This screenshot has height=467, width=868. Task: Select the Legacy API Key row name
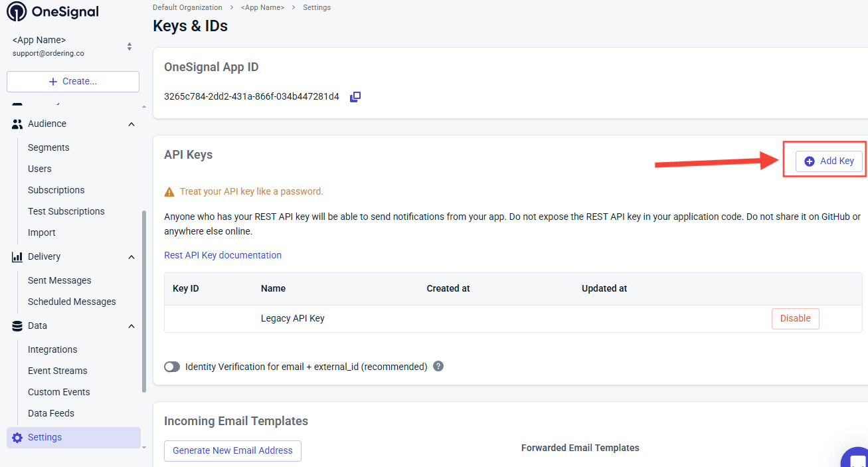tap(293, 318)
